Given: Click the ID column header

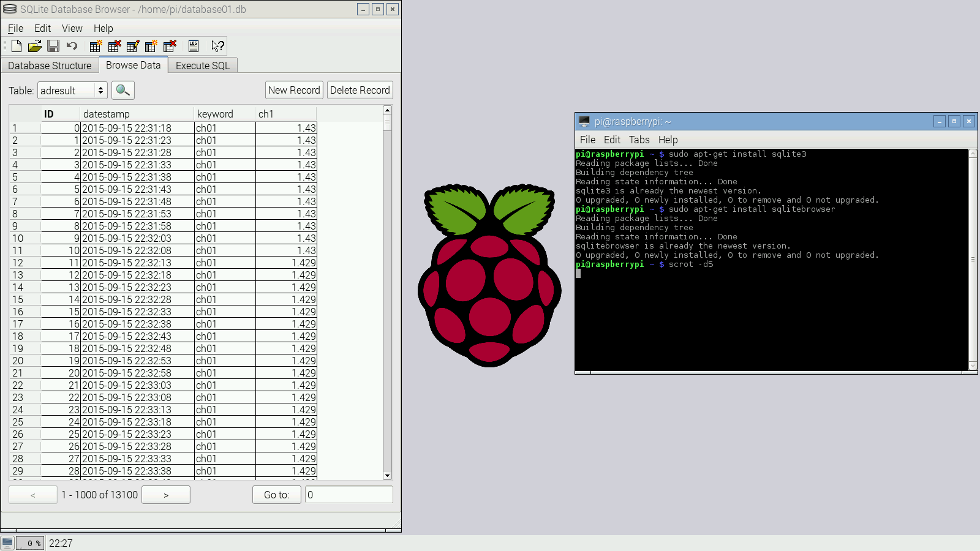Looking at the screenshot, I should (61, 114).
